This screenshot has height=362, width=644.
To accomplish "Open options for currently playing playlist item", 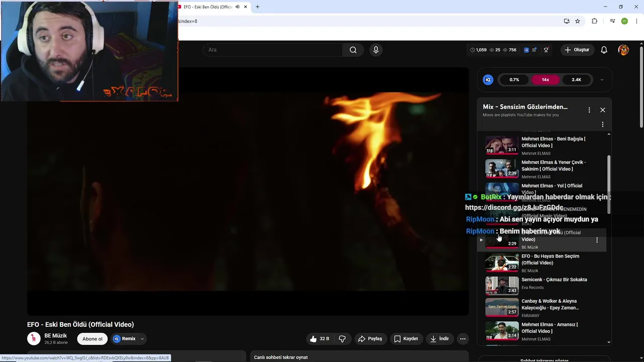I will coord(597,240).
